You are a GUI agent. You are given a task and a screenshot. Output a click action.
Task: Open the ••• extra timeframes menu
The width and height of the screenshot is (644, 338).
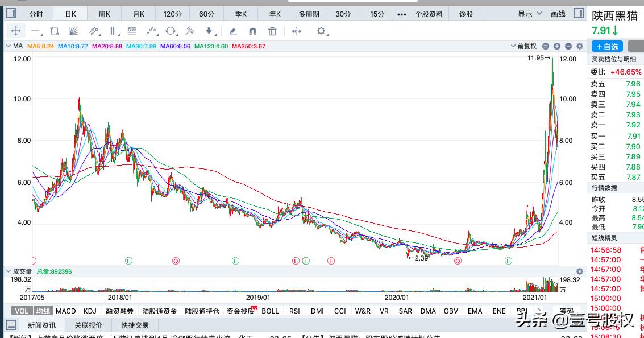tap(401, 13)
